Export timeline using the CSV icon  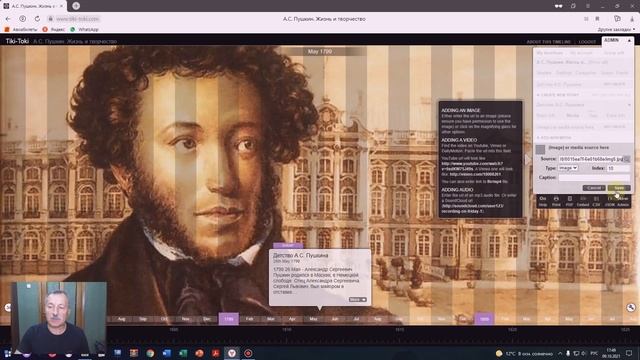click(596, 201)
